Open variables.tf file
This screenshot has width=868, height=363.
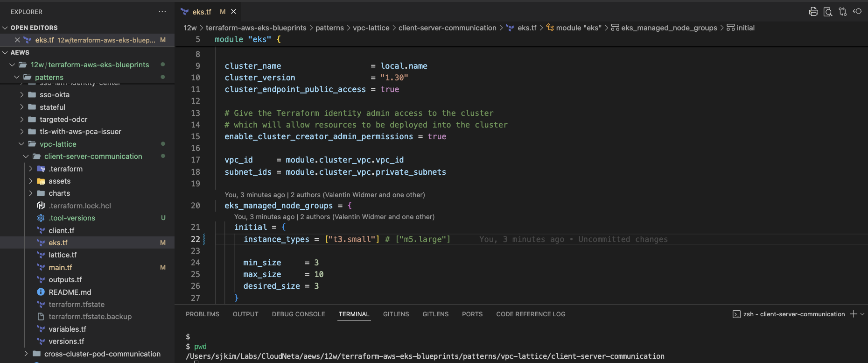[x=67, y=329]
